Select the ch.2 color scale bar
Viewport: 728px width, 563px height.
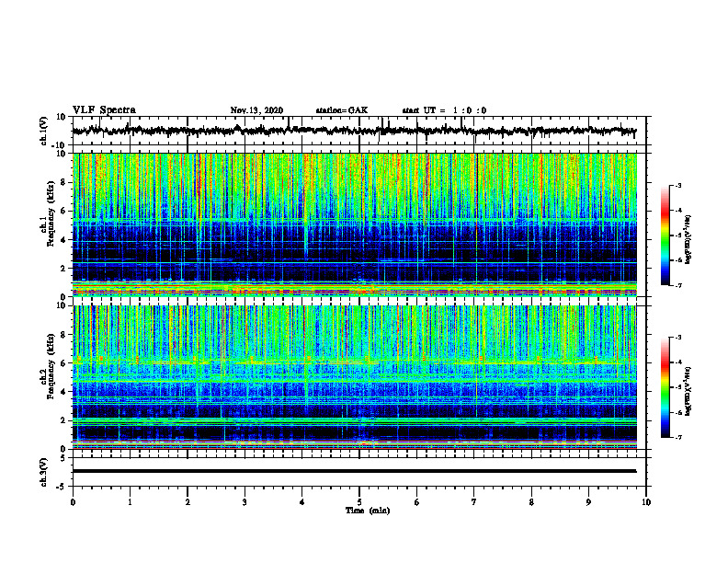click(665, 387)
